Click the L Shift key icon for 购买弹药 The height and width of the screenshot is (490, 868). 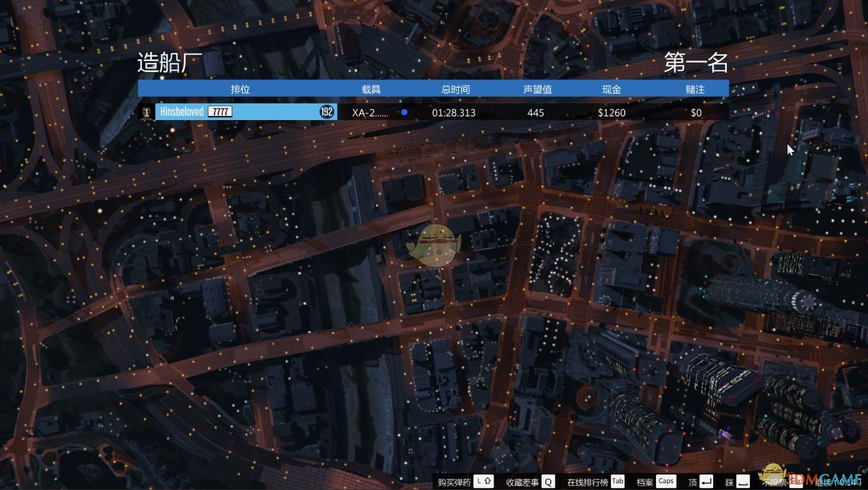[x=485, y=481]
